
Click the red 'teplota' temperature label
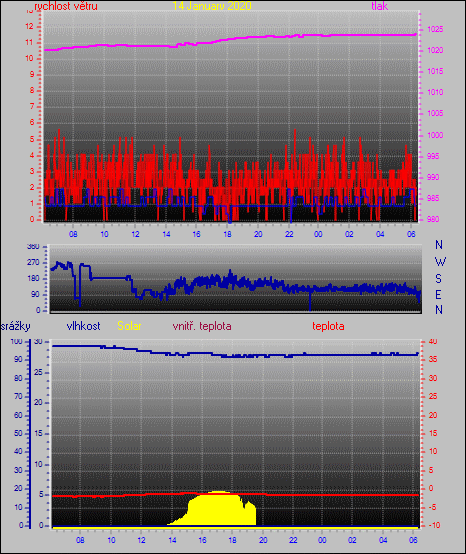pyautogui.click(x=328, y=326)
